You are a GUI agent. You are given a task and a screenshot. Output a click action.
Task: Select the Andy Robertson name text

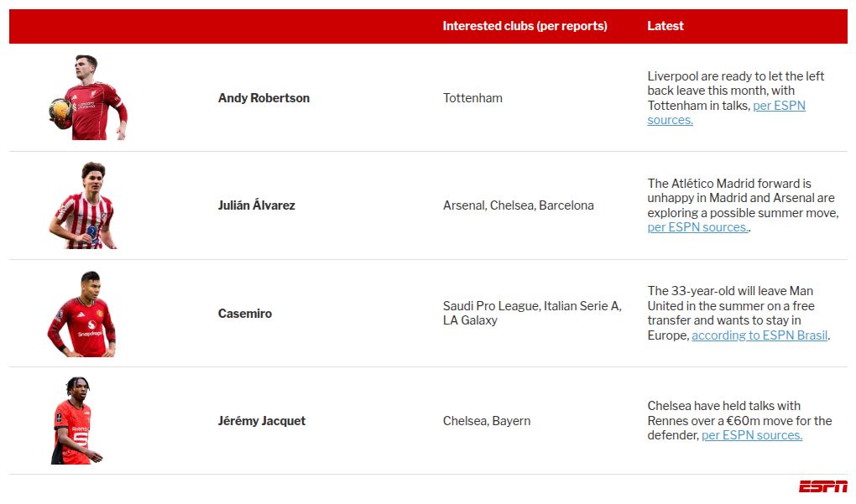coord(264,98)
